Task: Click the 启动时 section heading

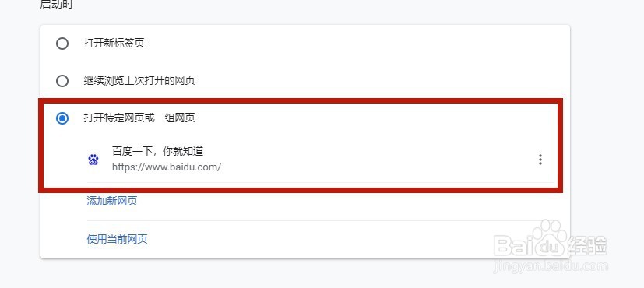Action: (x=56, y=5)
